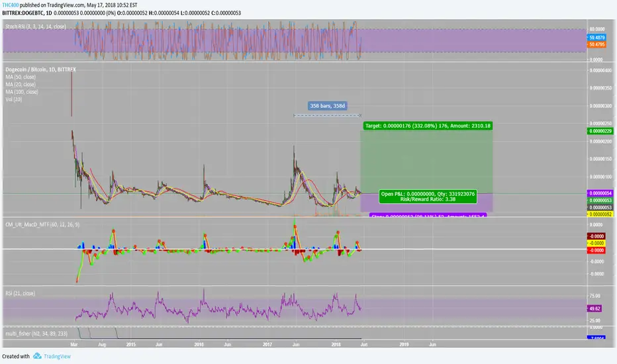This screenshot has height=364, width=617.
Task: Click the 2015 label on time axis
Action: click(130, 345)
